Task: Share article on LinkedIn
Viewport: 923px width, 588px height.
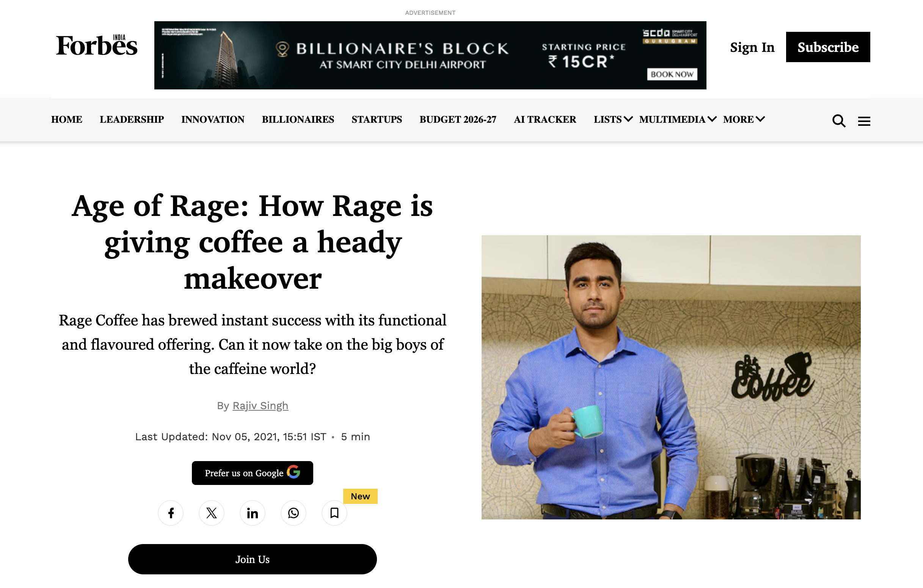Action: (x=252, y=513)
